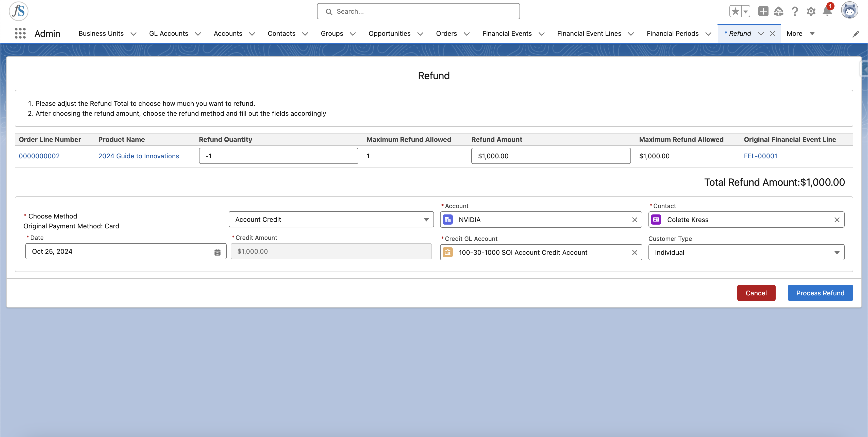This screenshot has height=437, width=868.
Task: Click the search magnifier icon
Action: click(329, 11)
